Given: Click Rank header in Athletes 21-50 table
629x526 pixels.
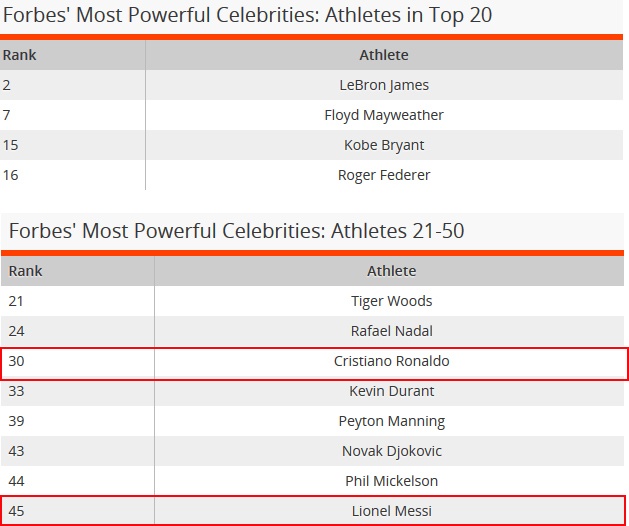Looking at the screenshot, I should (x=26, y=271).
